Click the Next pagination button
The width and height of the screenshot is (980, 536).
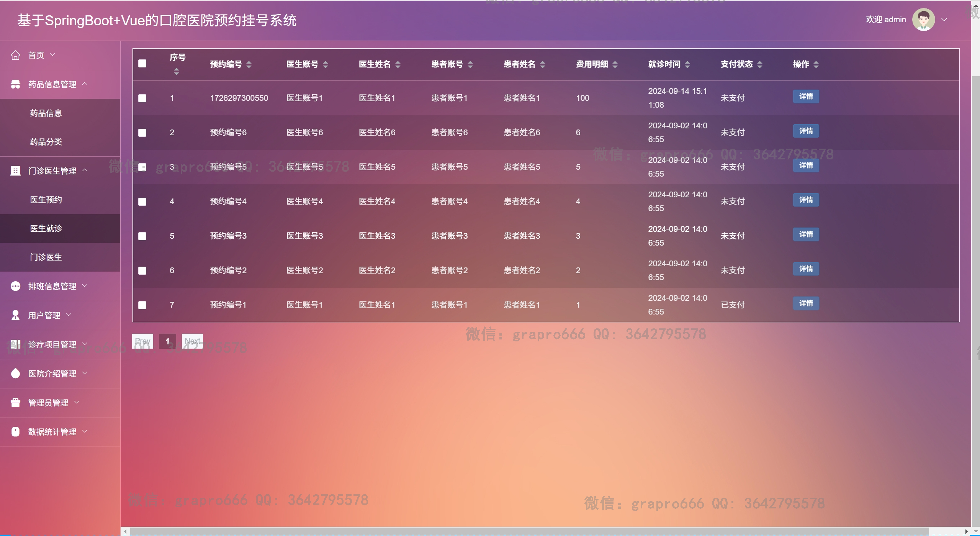coord(192,341)
